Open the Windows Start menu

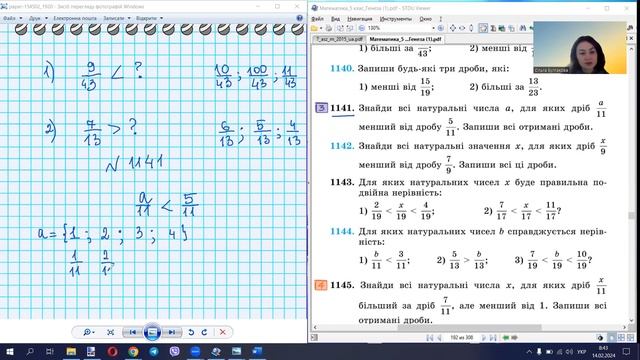point(9,351)
